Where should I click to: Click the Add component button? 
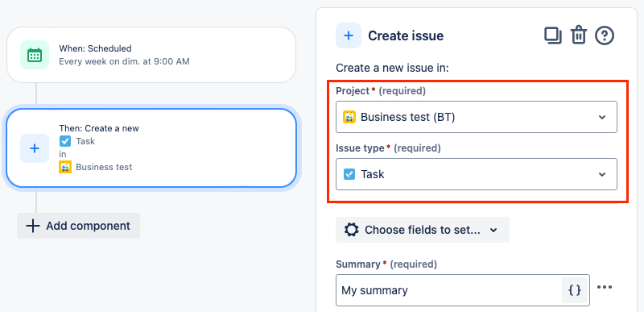pyautogui.click(x=78, y=226)
